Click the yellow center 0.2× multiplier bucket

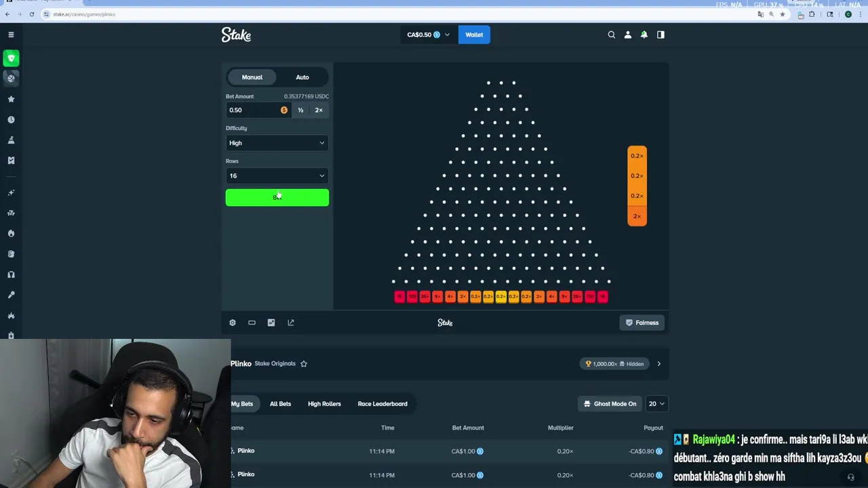click(500, 296)
